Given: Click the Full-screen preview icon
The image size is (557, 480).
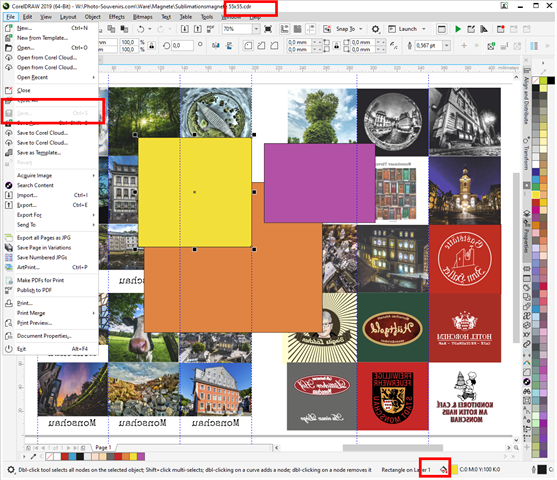Looking at the screenshot, I should coord(268,29).
